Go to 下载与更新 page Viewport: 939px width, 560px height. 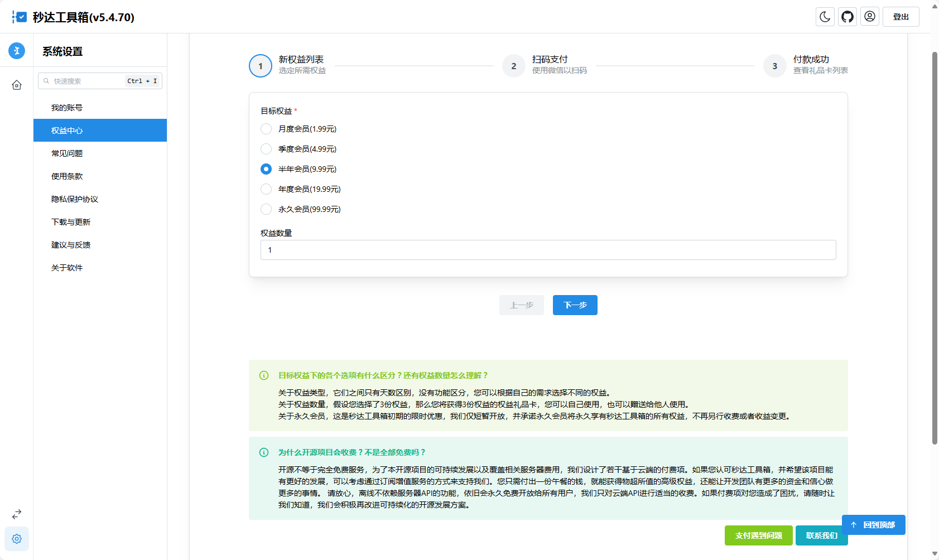tap(100, 222)
